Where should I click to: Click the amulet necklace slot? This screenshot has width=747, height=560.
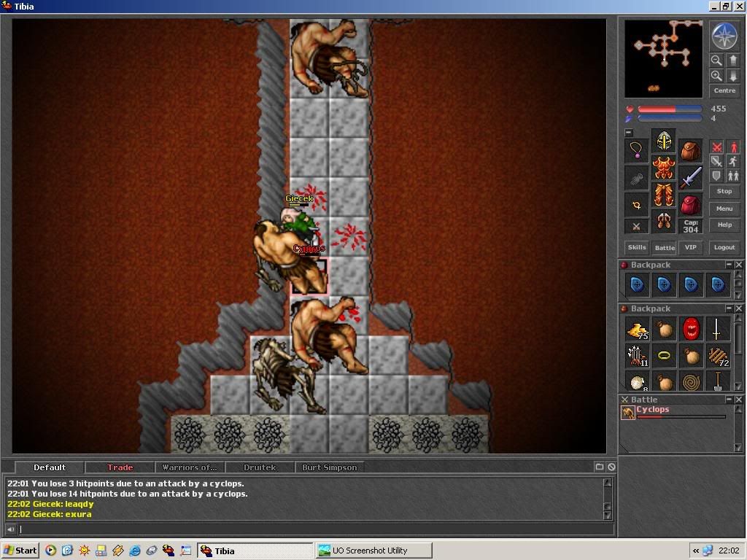[x=636, y=152]
